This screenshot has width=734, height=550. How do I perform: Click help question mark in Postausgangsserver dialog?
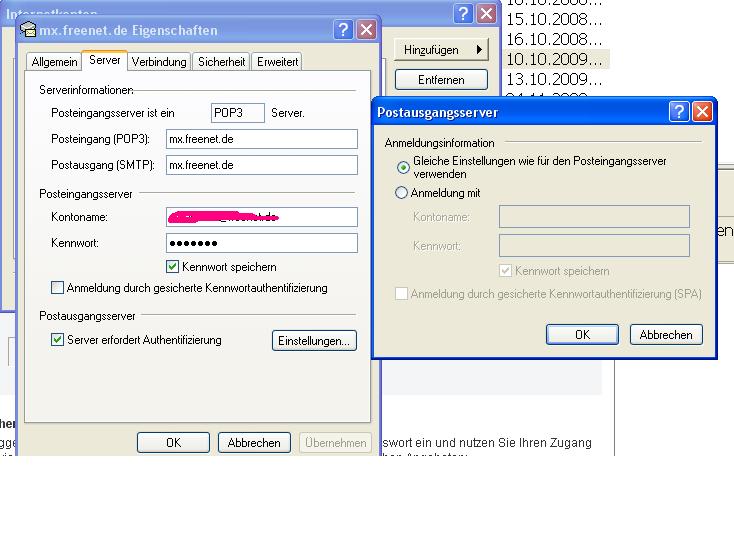(679, 112)
